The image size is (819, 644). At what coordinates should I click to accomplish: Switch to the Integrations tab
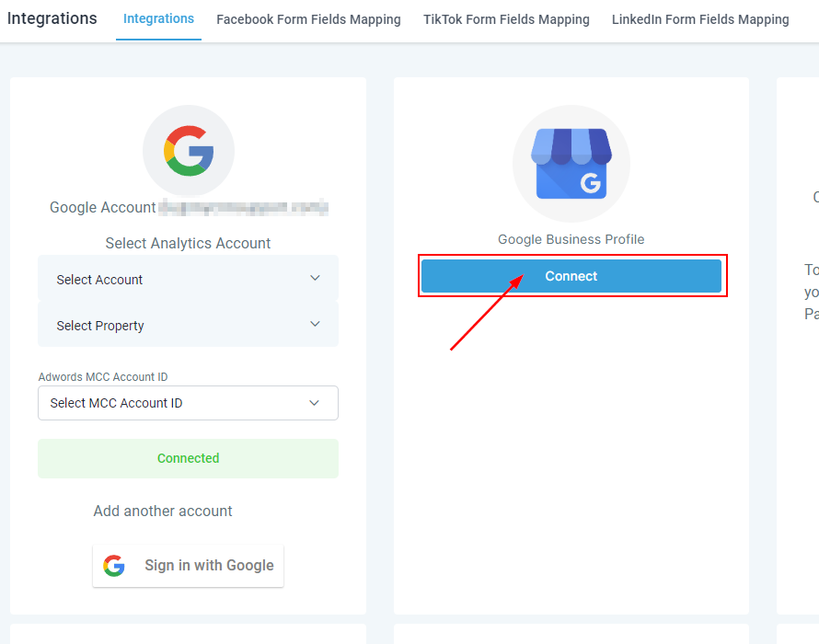point(158,19)
